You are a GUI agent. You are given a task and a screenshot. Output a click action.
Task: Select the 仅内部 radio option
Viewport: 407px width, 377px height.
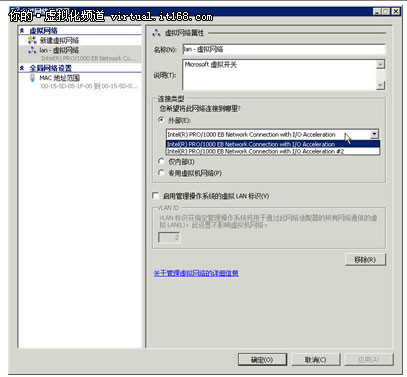(161, 162)
